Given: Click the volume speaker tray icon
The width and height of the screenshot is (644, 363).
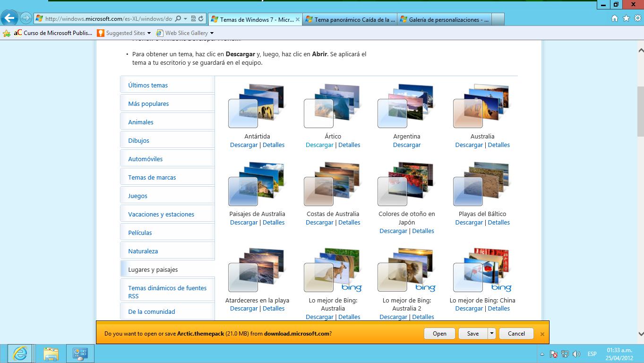Looking at the screenshot, I should [576, 354].
